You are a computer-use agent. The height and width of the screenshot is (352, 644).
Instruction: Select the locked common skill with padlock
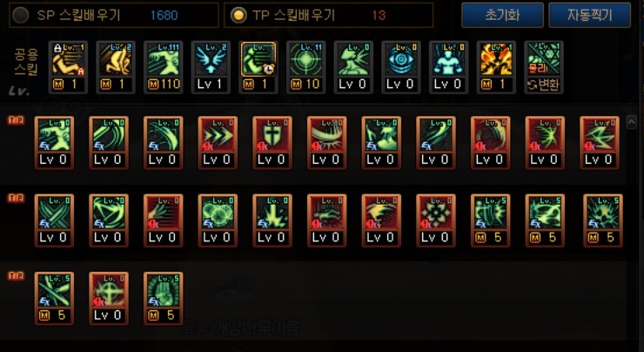click(68, 67)
